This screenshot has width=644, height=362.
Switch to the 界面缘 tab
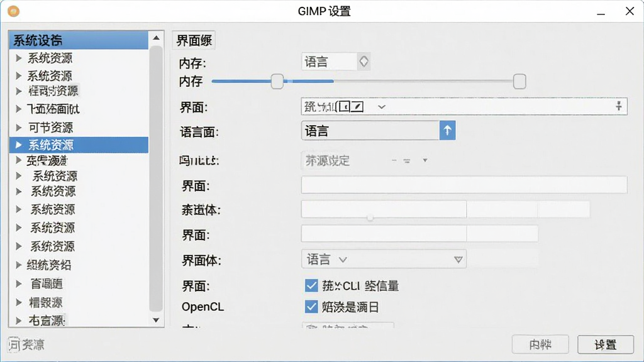pyautogui.click(x=194, y=40)
